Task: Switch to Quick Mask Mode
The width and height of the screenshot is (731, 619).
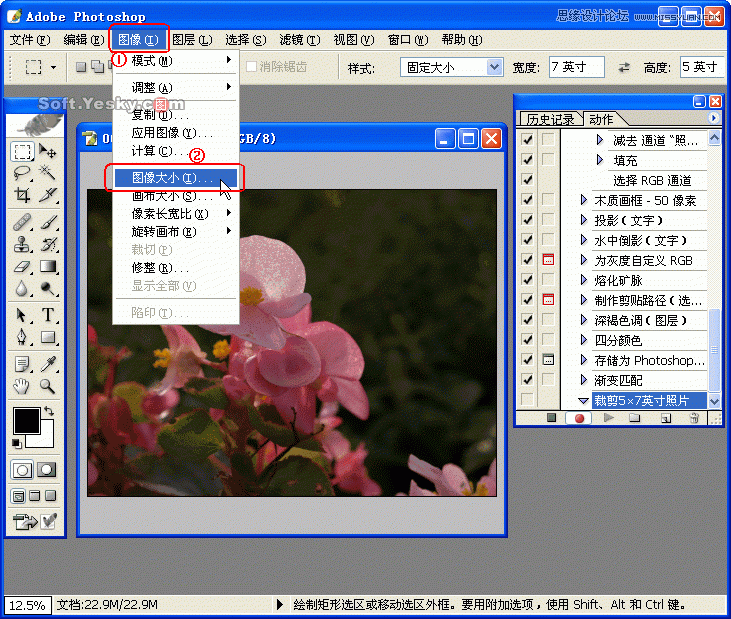Action: (x=46, y=470)
